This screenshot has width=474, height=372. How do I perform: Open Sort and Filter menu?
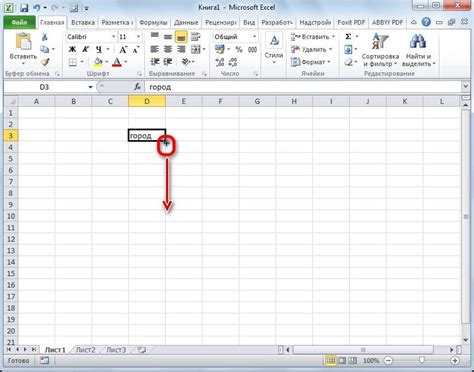pyautogui.click(x=380, y=49)
